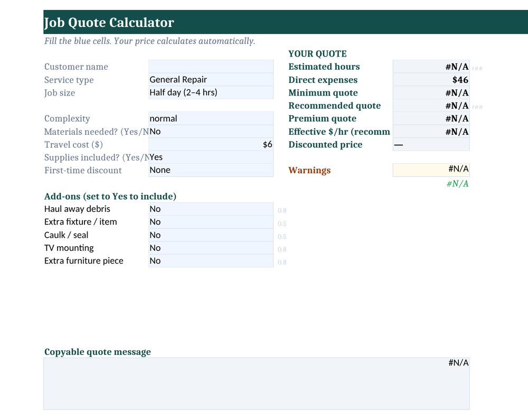The image size is (528, 420).
Task: Click the Effective $/hr value cell
Action: (431, 132)
